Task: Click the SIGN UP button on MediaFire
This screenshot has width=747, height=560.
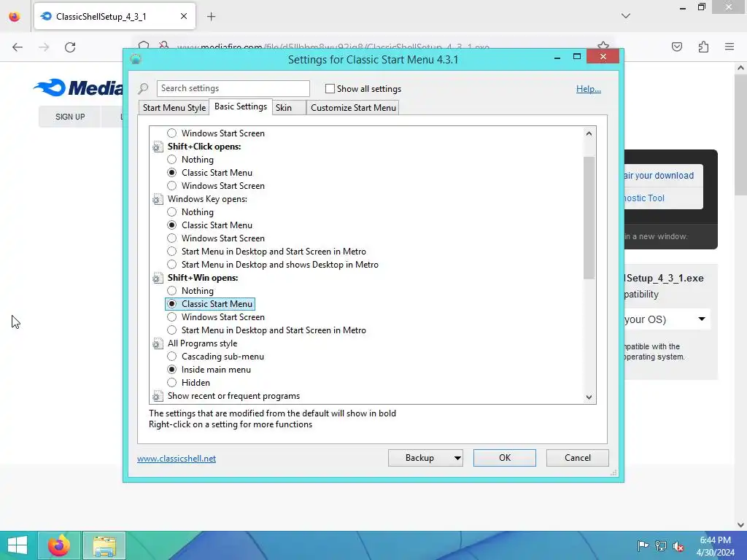Action: 70,117
